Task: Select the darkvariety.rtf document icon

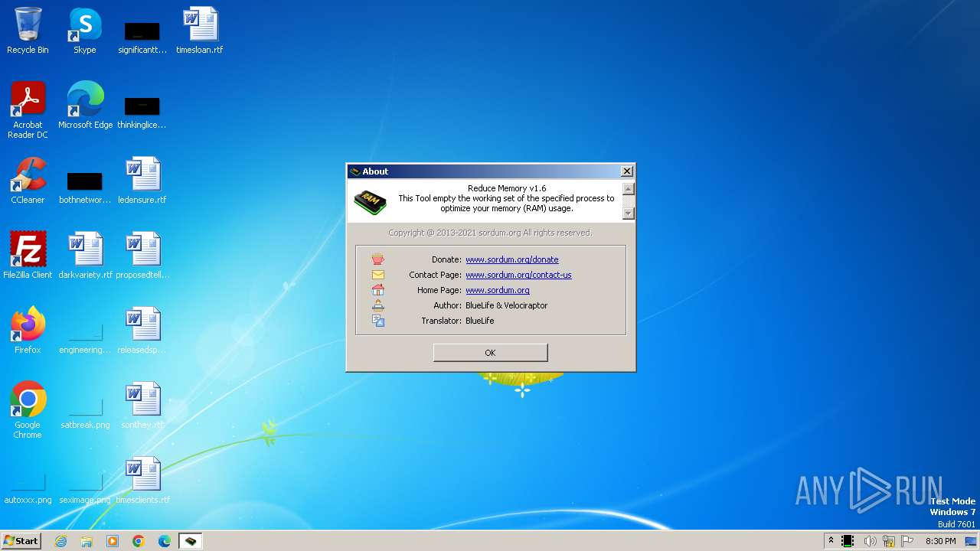Action: click(85, 256)
